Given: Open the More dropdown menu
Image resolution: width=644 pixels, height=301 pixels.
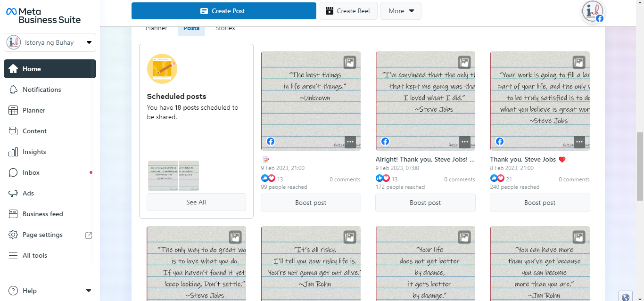Looking at the screenshot, I should (x=401, y=11).
